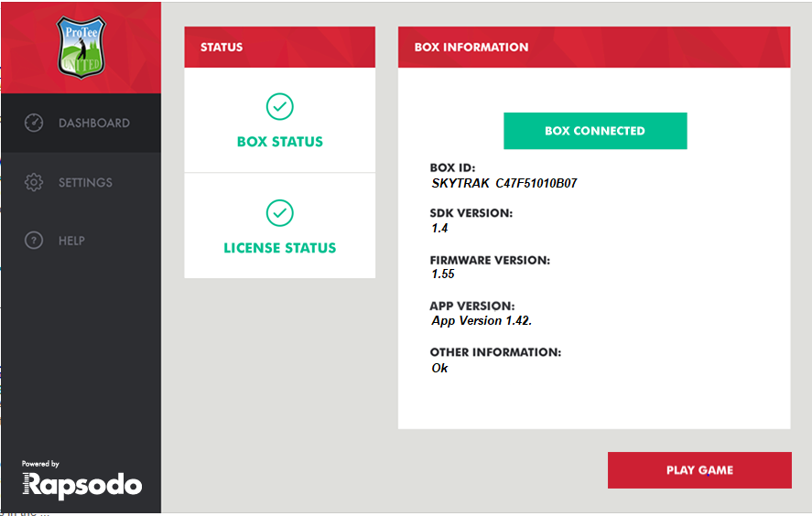Select the Box Status label text

280,142
